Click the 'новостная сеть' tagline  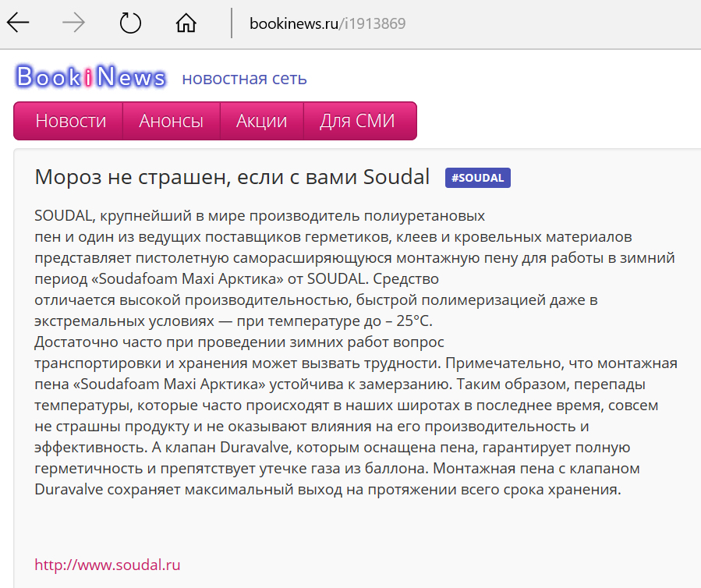pos(244,79)
